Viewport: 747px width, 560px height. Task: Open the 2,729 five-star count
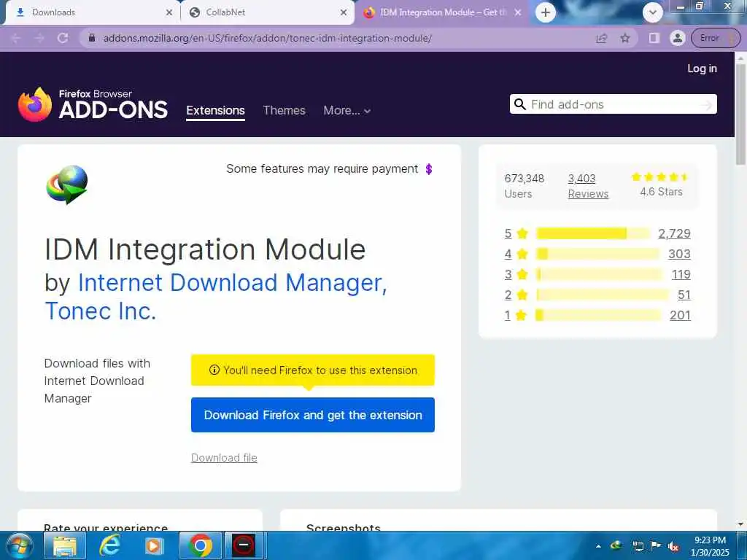(674, 233)
